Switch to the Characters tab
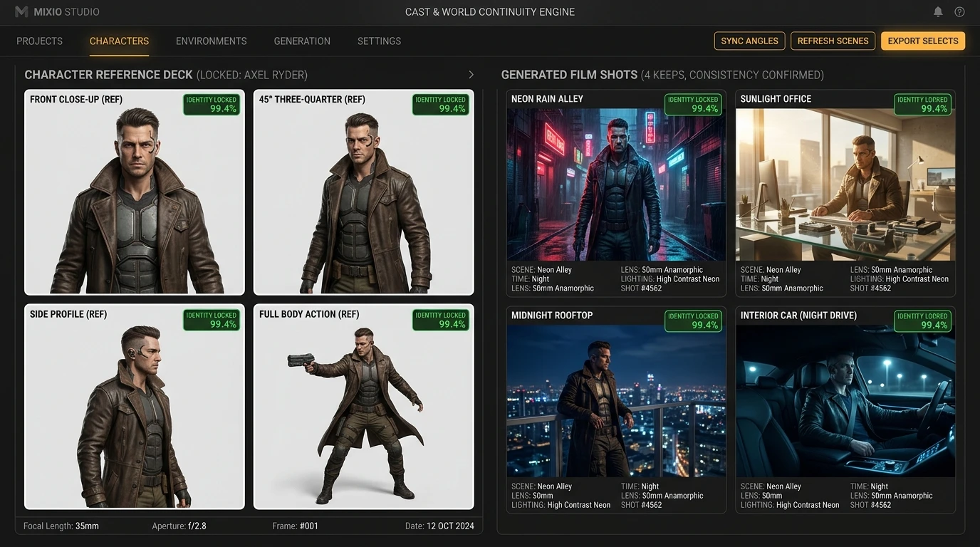 [119, 41]
